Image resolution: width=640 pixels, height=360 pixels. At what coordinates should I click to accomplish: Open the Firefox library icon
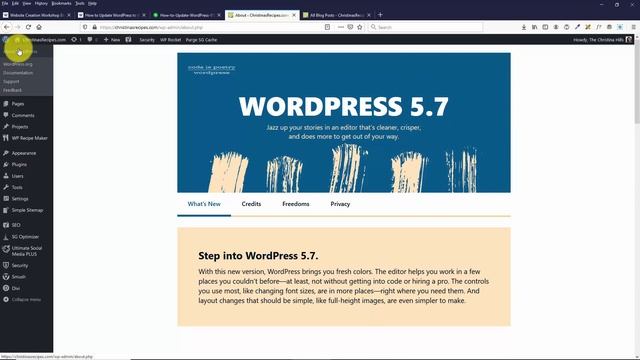tap(534, 27)
